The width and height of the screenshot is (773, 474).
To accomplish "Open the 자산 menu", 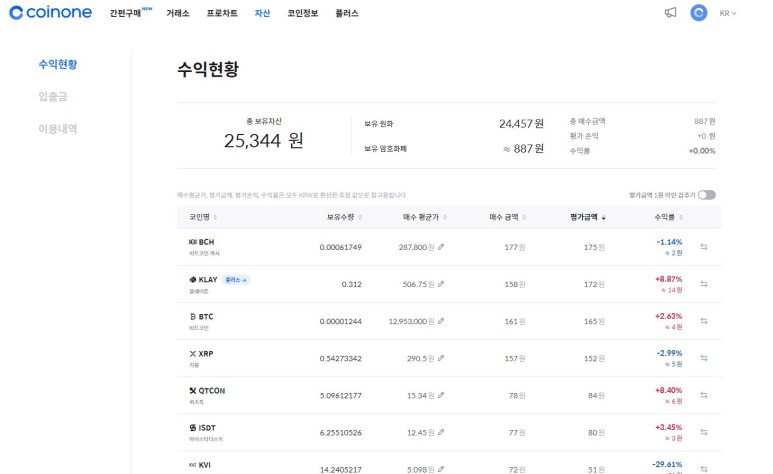I will point(262,13).
